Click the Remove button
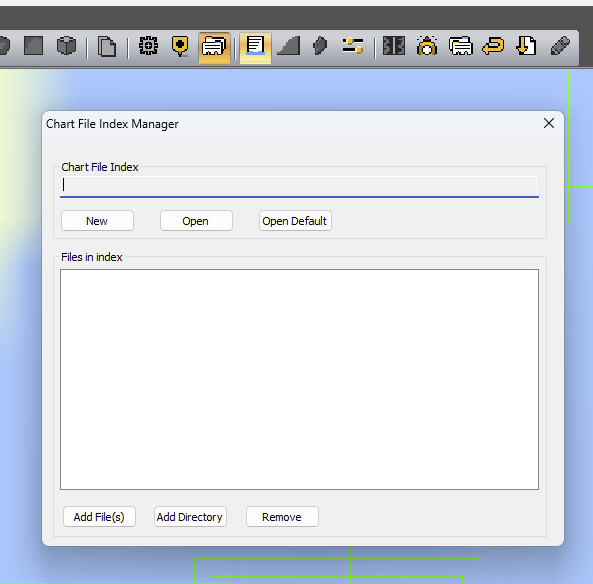The width and height of the screenshot is (593, 584). pyautogui.click(x=282, y=517)
